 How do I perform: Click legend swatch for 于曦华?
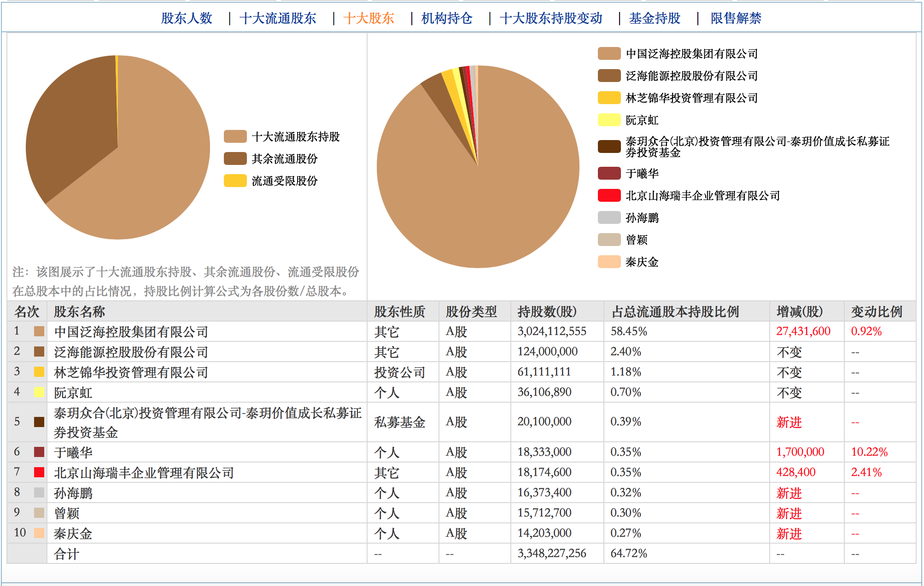(x=609, y=173)
